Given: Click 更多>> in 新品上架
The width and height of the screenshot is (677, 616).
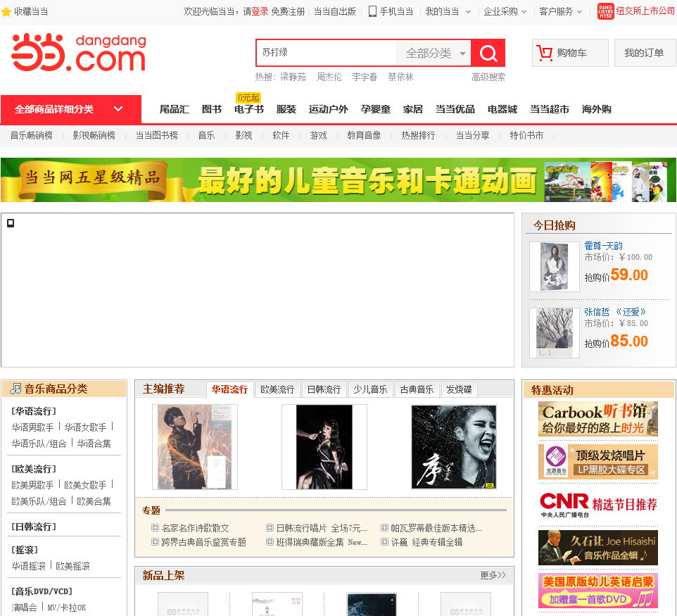Looking at the screenshot, I should tap(493, 575).
